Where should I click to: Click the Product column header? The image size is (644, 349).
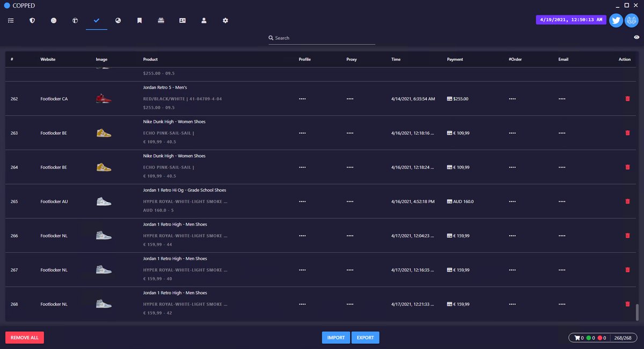coord(150,59)
